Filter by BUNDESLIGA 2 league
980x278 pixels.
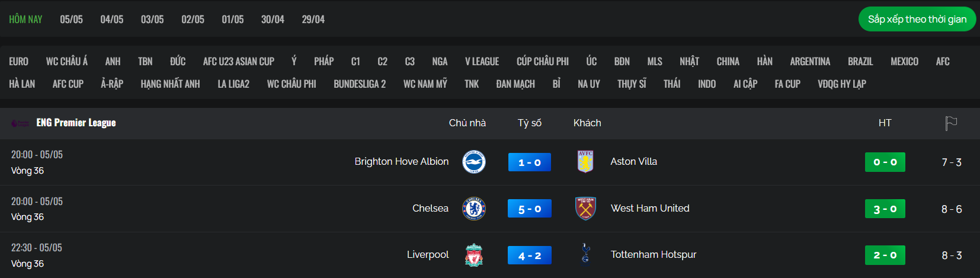(360, 84)
